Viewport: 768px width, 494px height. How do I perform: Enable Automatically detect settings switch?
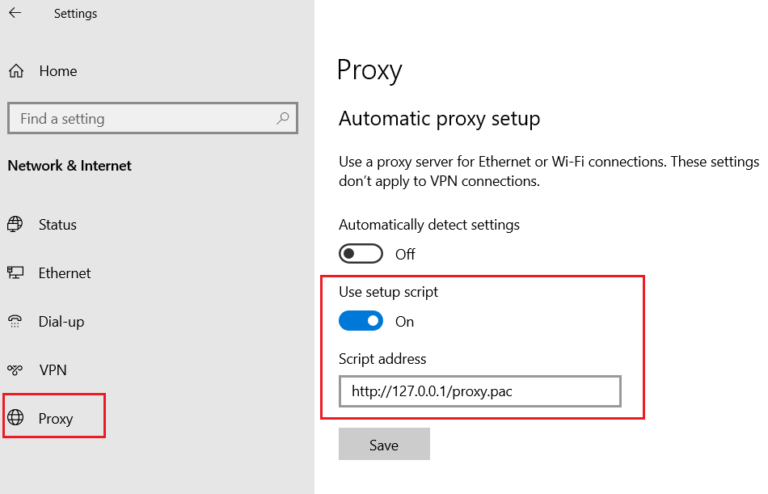[x=360, y=254]
